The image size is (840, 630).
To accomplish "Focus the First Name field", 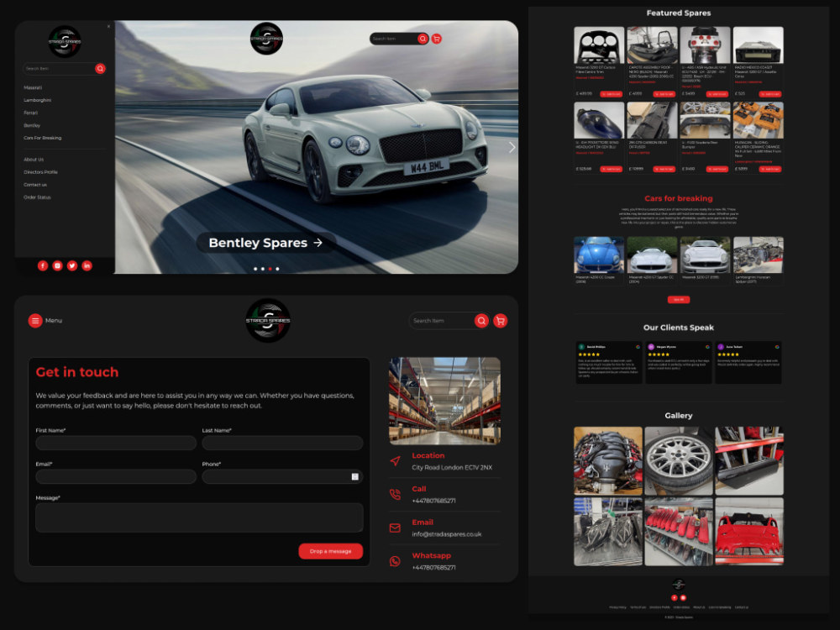I will click(116, 443).
